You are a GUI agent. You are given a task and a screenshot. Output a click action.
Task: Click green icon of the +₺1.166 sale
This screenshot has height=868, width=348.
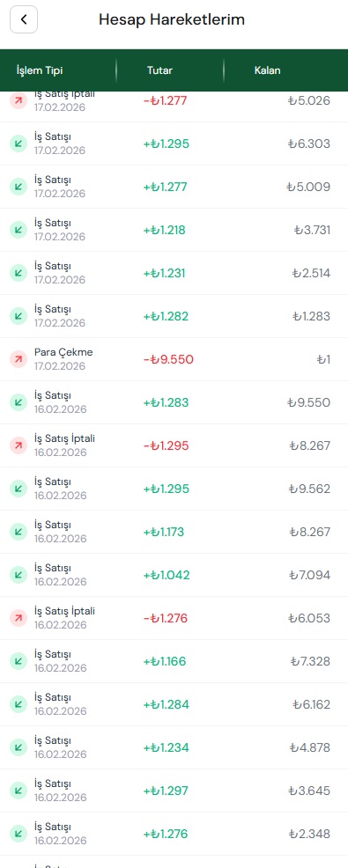tap(19, 661)
